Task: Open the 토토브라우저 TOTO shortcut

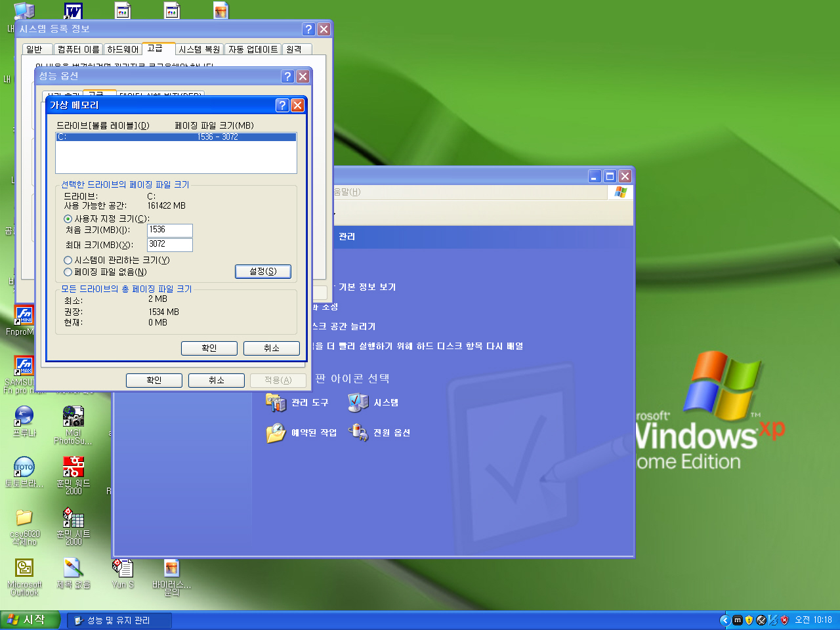Action: 24,467
